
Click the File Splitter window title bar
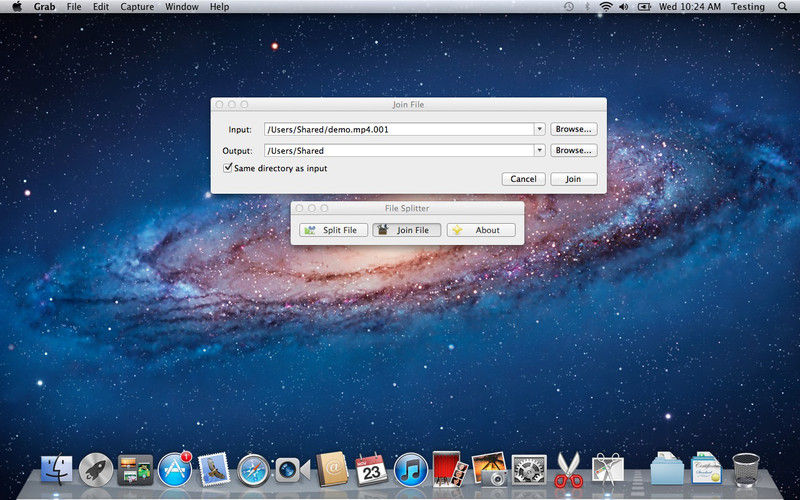[x=407, y=208]
